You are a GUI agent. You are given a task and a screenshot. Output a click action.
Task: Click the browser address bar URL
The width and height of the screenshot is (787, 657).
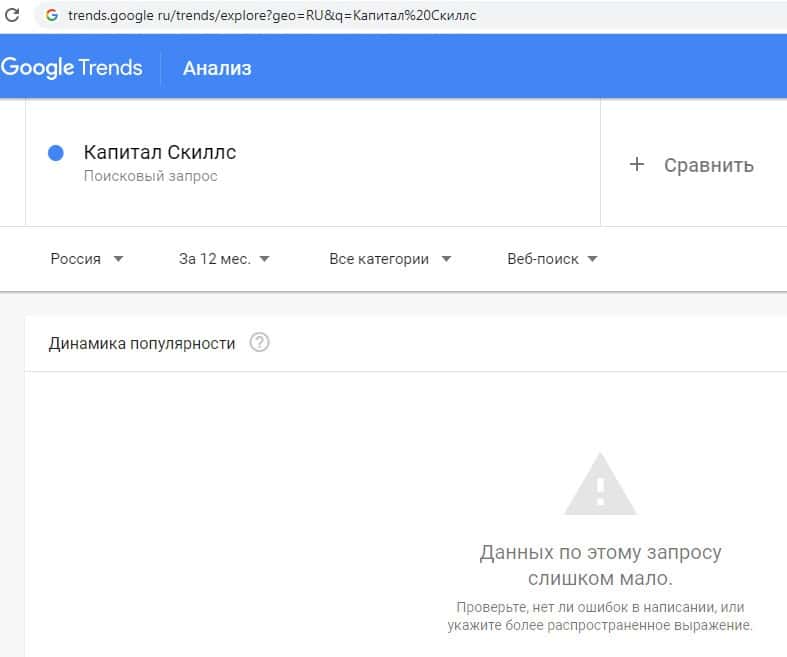272,17
